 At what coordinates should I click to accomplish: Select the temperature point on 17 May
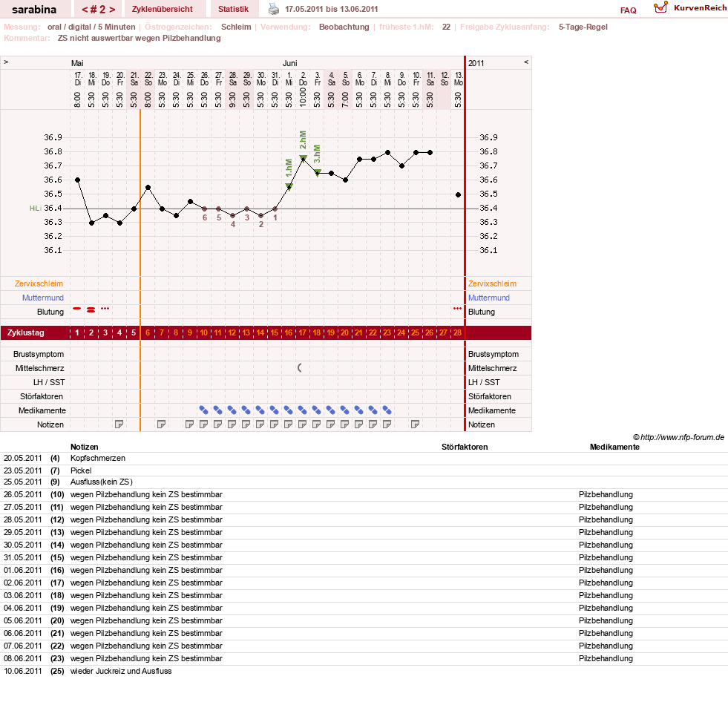(77, 180)
